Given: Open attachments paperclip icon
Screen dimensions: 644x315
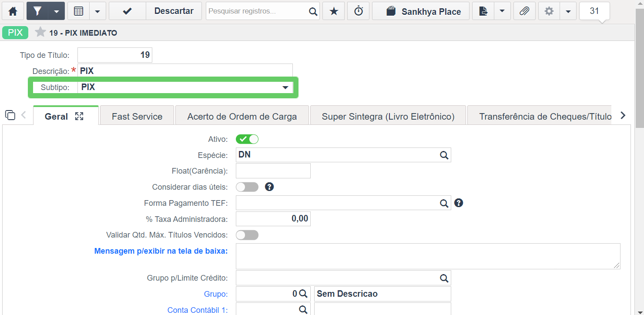Looking at the screenshot, I should [x=524, y=11].
